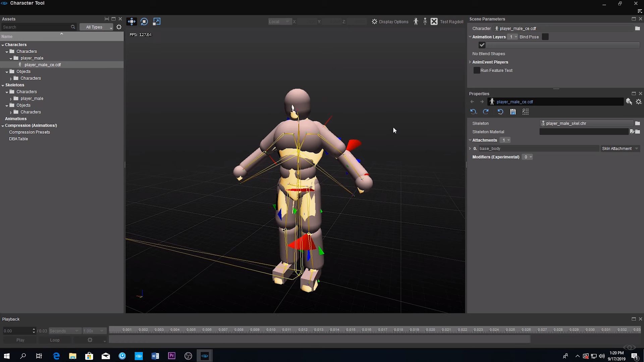Select the Move tool in viewport toolbar
Viewport: 644px width, 362px height.
(x=131, y=21)
